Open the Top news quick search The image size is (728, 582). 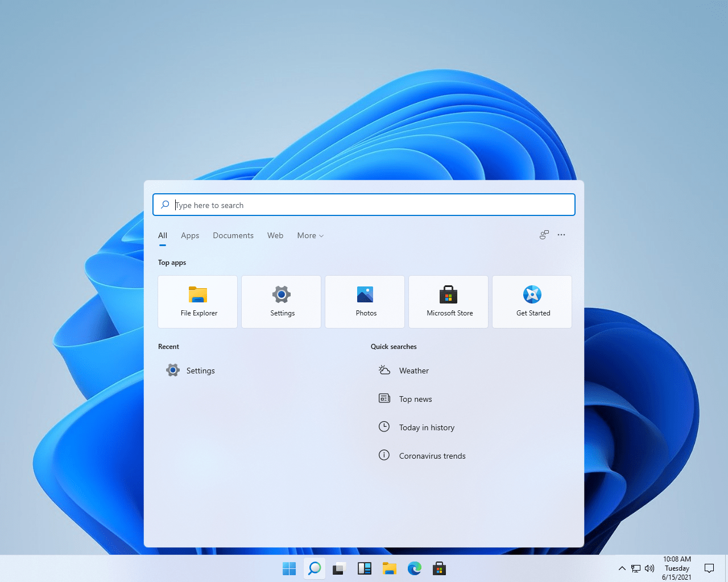pyautogui.click(x=415, y=398)
